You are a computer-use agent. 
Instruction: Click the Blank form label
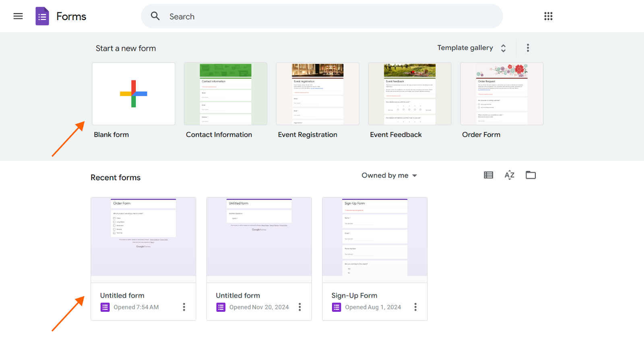click(111, 135)
